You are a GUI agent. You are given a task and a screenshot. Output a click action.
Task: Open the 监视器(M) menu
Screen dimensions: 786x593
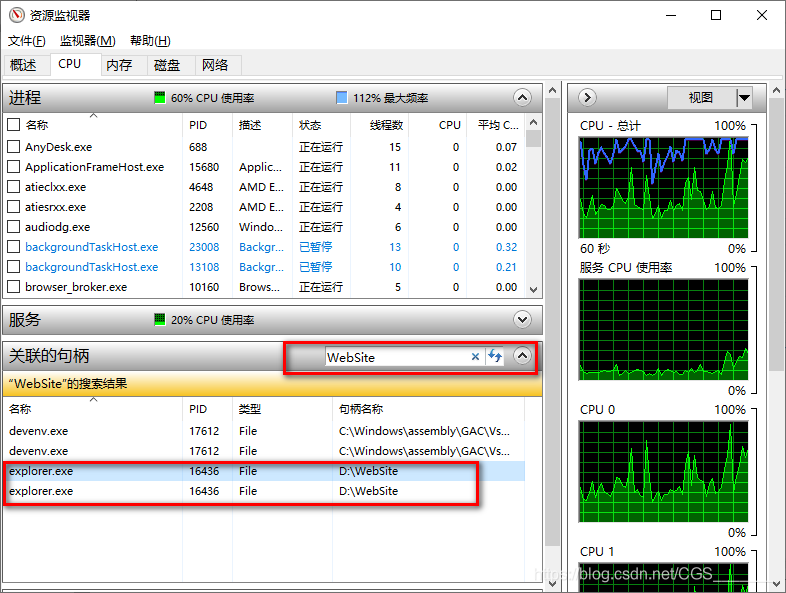[x=88, y=41]
